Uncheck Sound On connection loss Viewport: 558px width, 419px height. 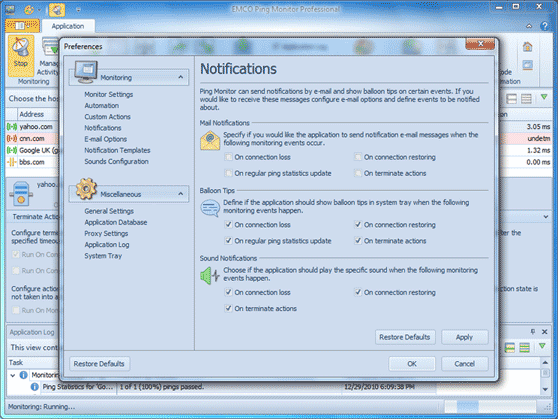pos(228,292)
